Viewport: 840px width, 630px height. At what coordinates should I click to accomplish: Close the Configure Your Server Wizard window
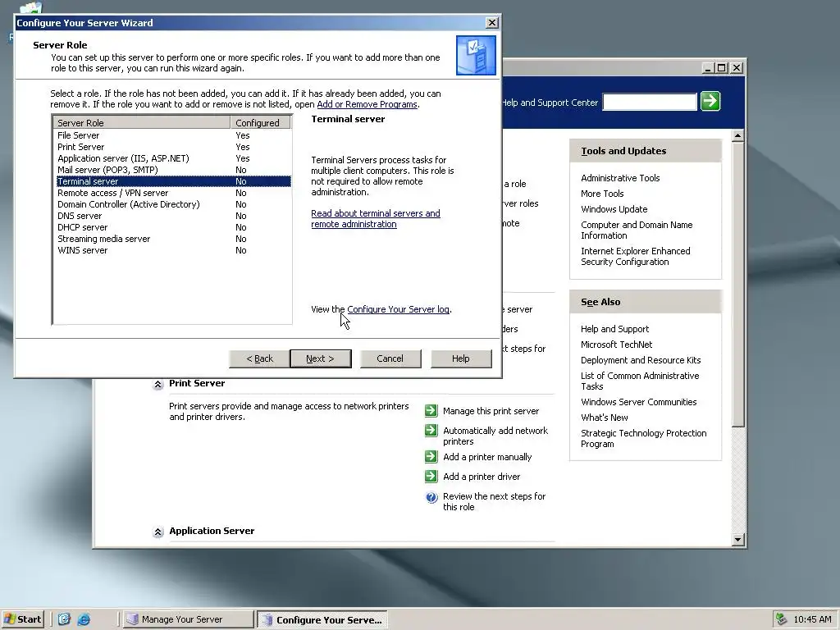(492, 22)
